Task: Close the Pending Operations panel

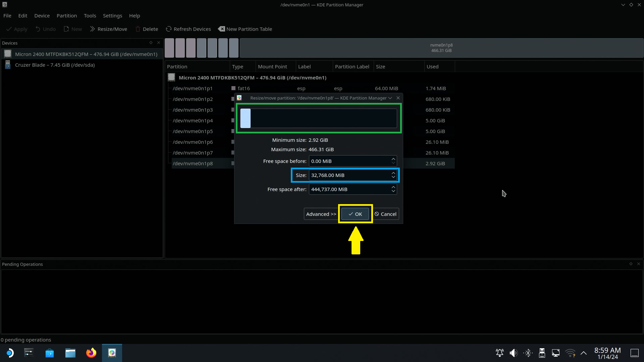Action: tap(639, 264)
